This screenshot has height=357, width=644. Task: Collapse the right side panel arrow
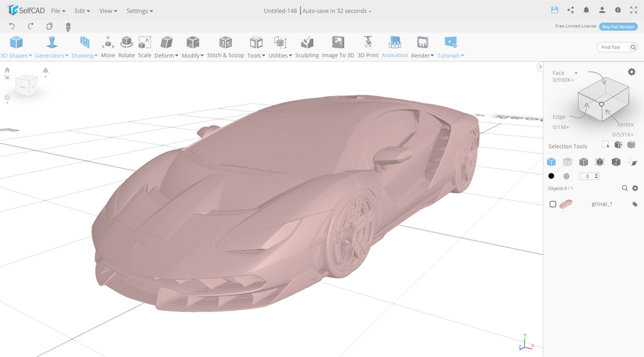click(540, 67)
